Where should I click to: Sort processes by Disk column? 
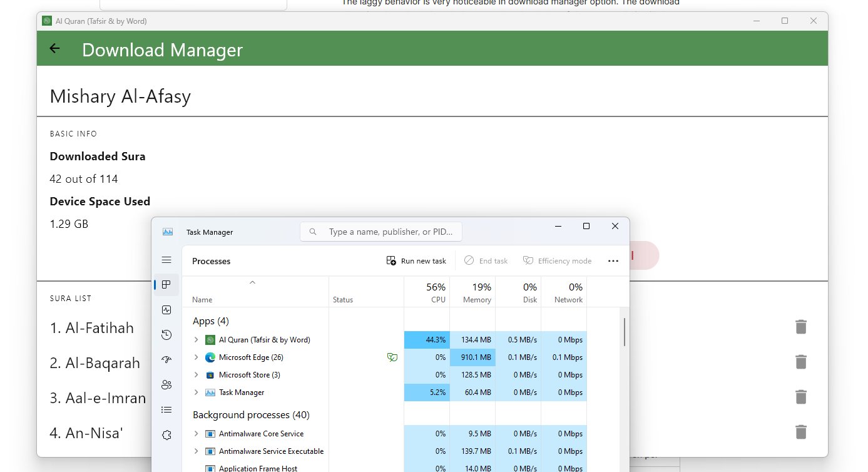click(518, 292)
